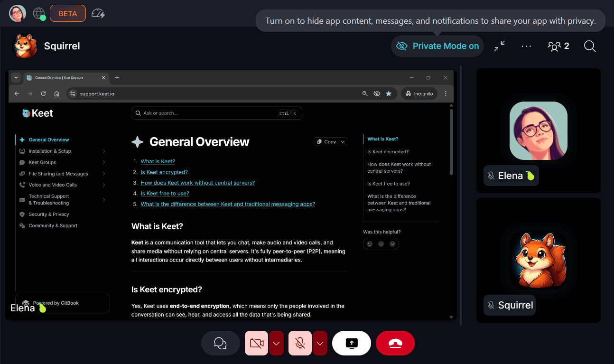Rate the page with the neutral face
Viewport: 614px width, 364px height.
tap(381, 243)
